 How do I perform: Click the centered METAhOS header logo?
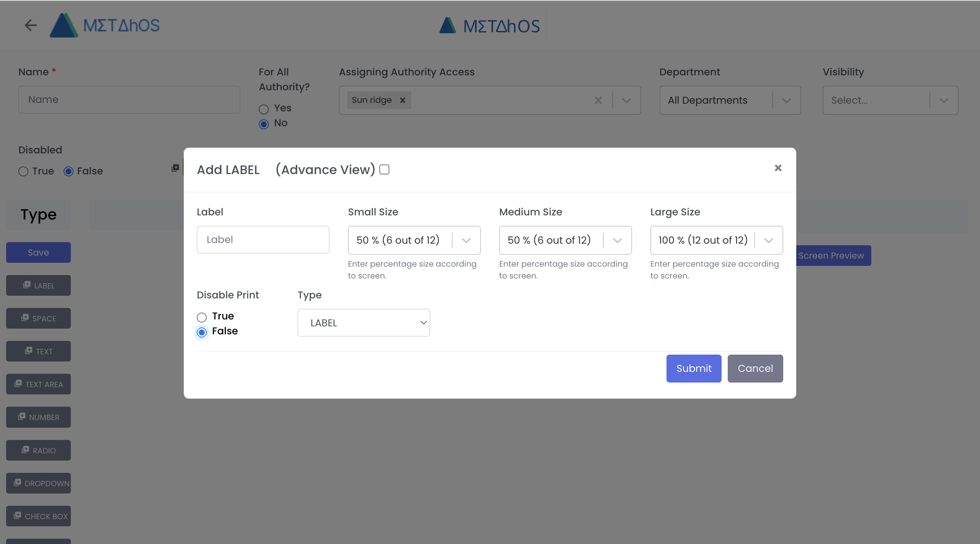click(489, 26)
